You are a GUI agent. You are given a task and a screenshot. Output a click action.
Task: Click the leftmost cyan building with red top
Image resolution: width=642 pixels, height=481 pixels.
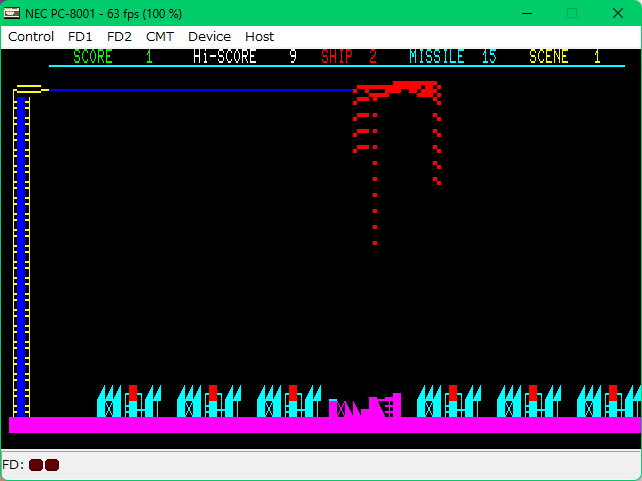click(130, 401)
